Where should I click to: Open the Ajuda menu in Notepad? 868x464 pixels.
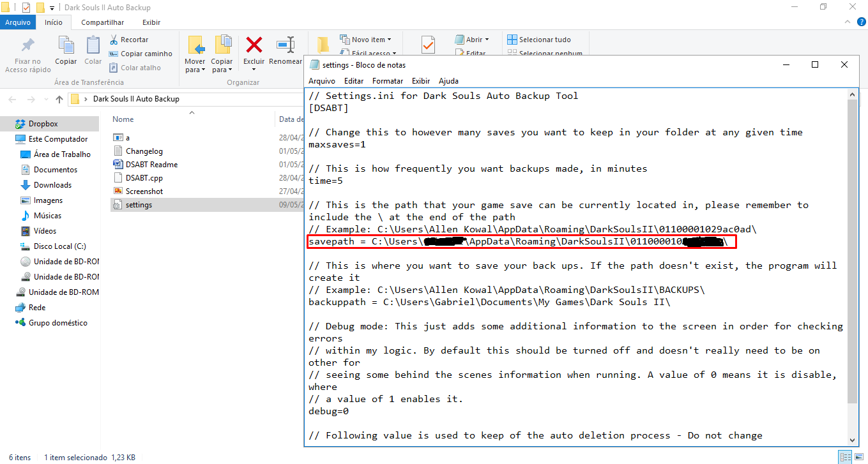(448, 81)
